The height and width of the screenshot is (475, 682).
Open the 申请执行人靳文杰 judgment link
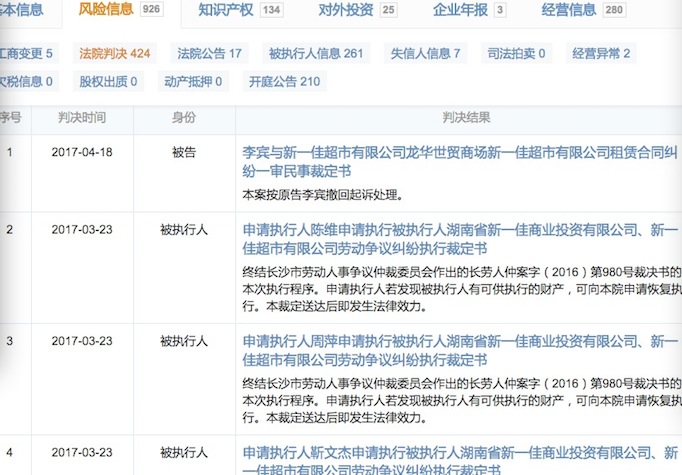point(459,461)
